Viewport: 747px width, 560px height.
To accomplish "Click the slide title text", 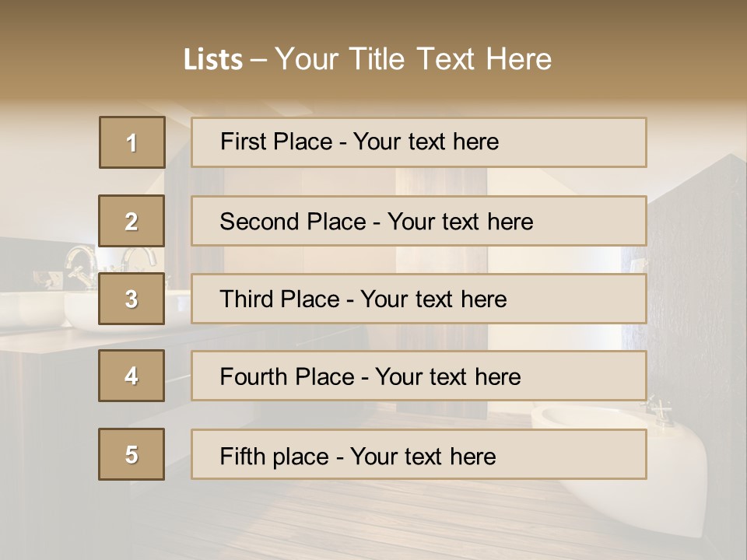I will click(367, 59).
